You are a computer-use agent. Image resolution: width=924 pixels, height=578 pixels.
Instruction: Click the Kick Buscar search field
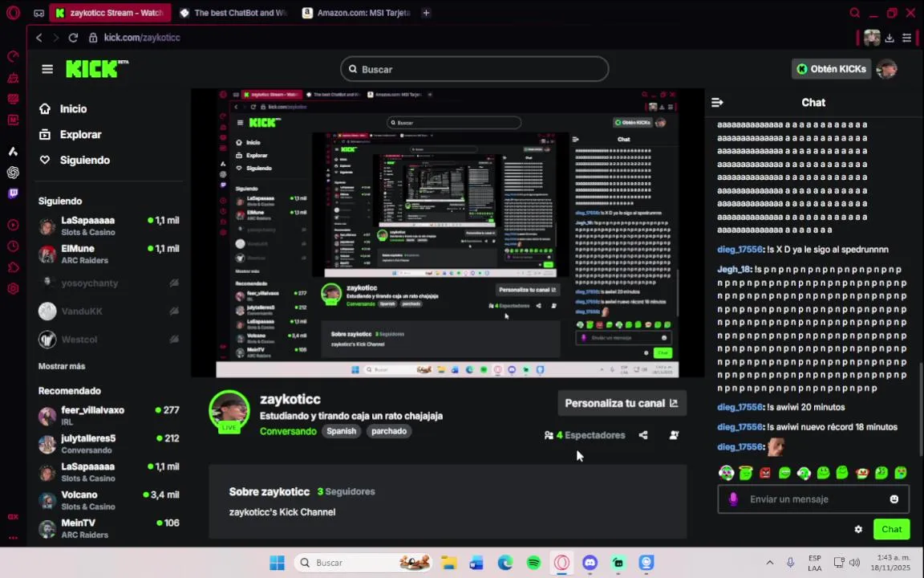(x=474, y=69)
